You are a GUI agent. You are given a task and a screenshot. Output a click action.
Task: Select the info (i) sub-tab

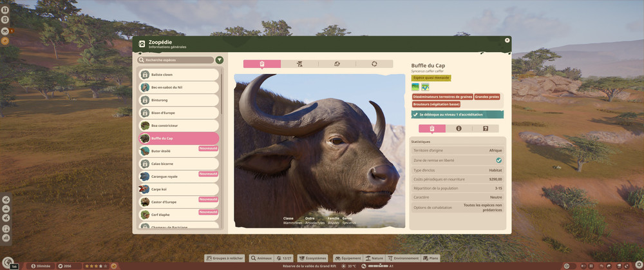tap(459, 129)
